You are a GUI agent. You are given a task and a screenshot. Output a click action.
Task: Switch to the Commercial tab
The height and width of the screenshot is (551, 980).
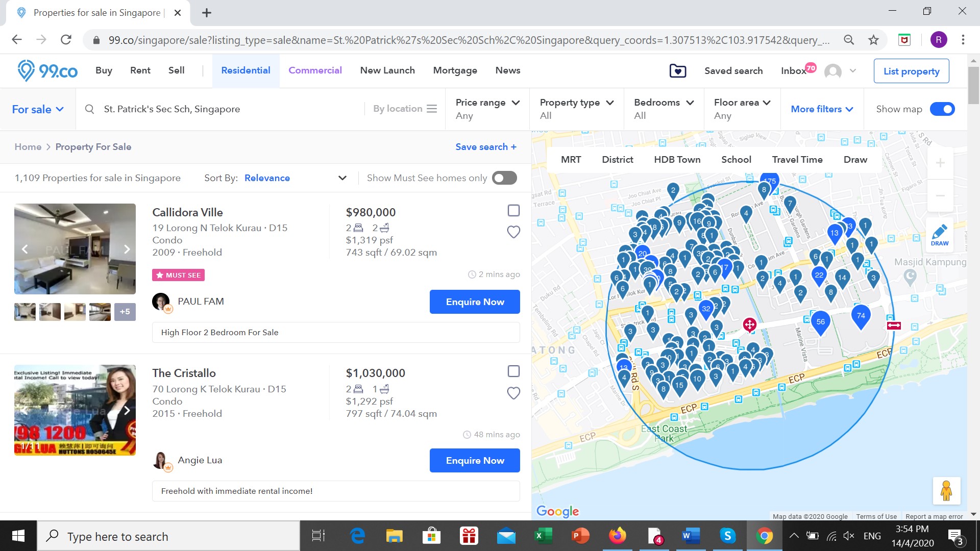[x=315, y=70]
